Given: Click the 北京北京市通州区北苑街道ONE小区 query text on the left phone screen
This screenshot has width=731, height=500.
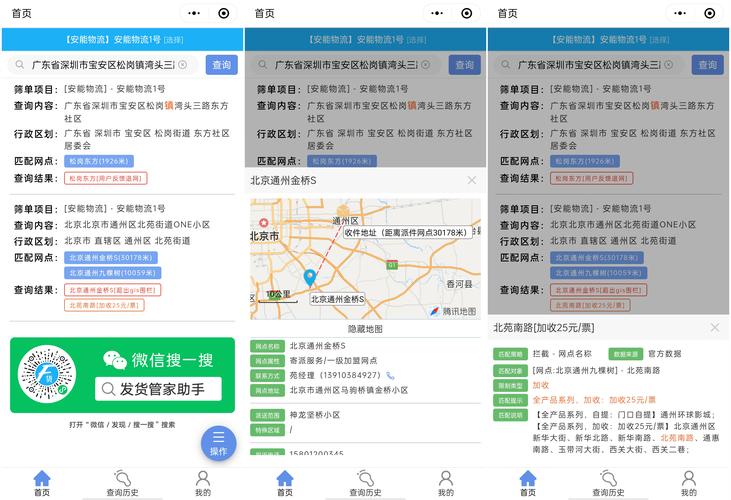Looking at the screenshot, I should click(137, 225).
